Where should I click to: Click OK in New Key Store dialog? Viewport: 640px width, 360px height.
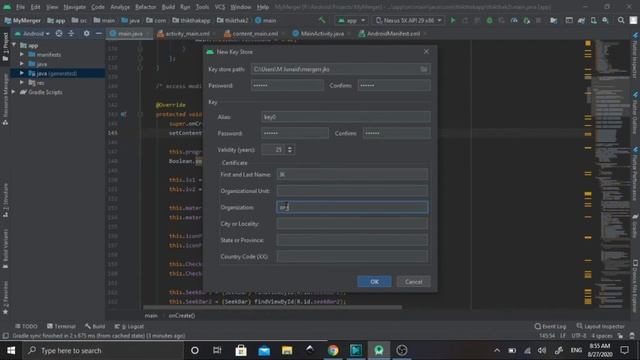tap(374, 282)
